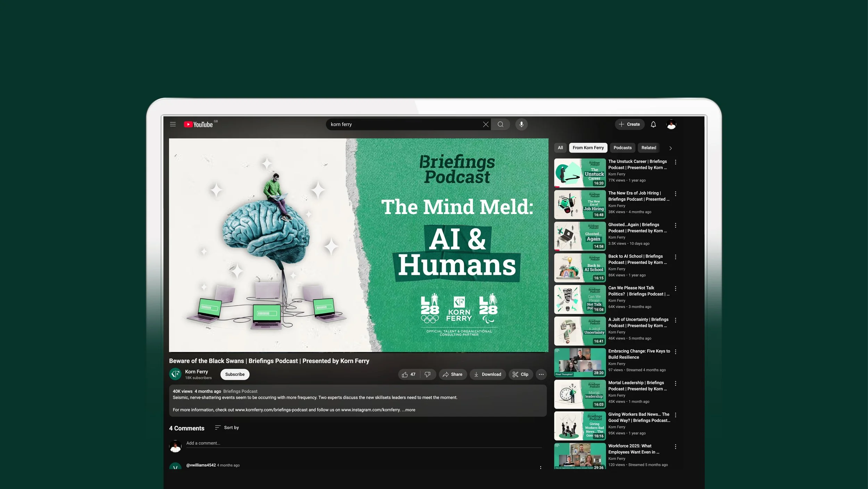Dislike the video with thumbs down

[x=427, y=374]
